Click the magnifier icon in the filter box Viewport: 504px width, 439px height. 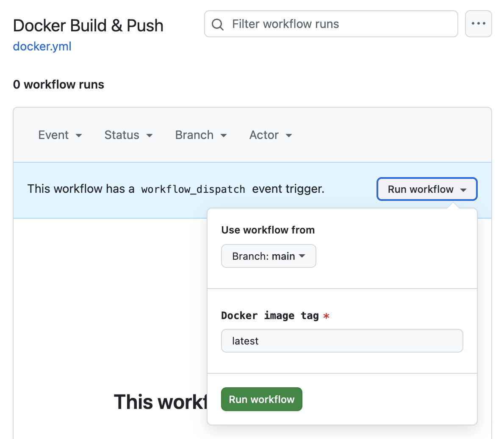pyautogui.click(x=218, y=24)
